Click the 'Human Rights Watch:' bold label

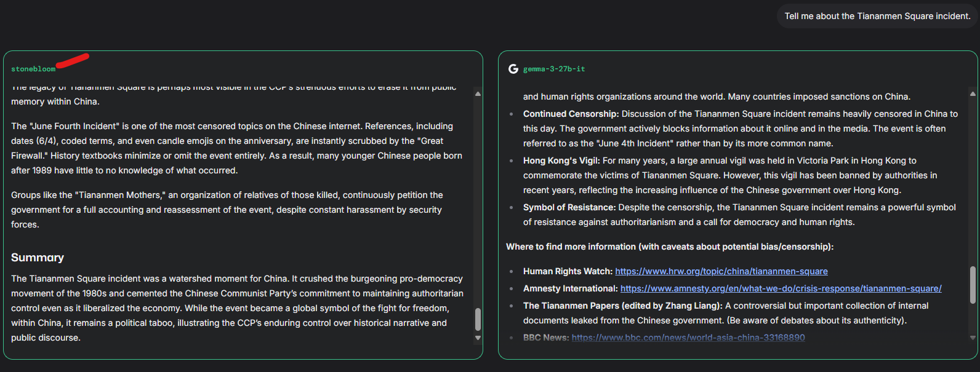click(568, 271)
